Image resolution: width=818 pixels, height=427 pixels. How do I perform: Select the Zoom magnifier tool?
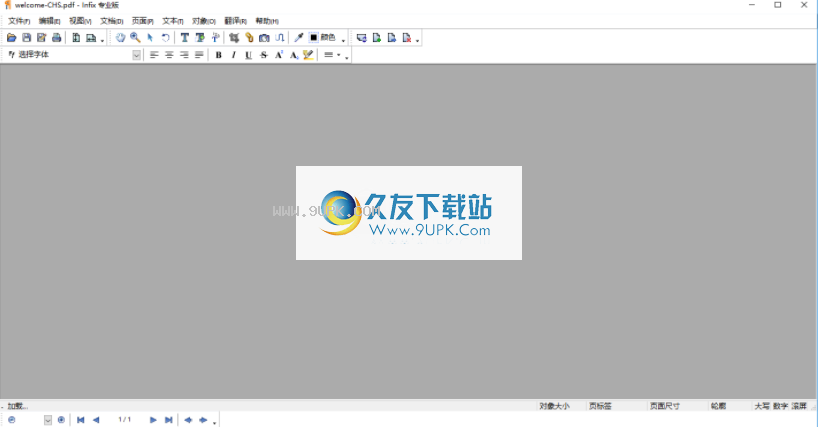[135, 38]
